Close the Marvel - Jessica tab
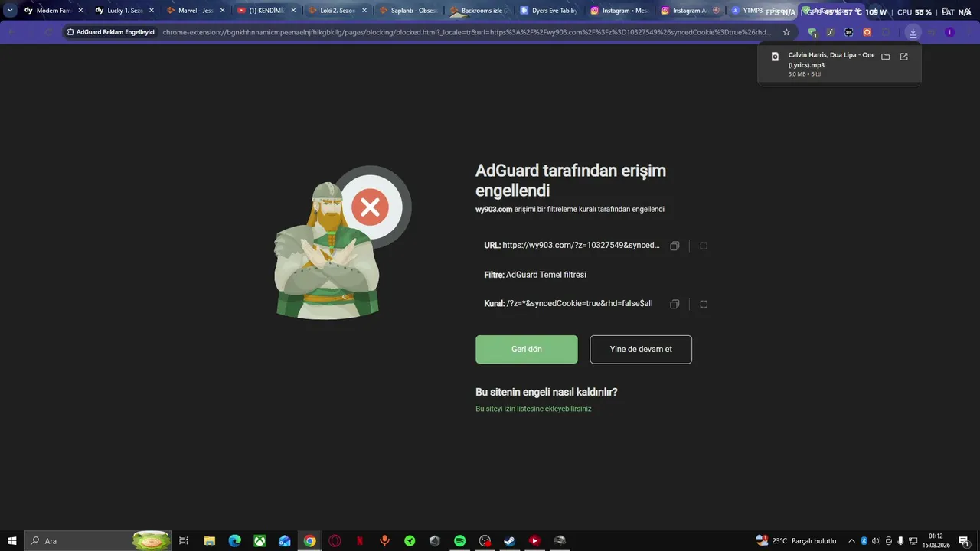Image resolution: width=980 pixels, height=551 pixels. click(222, 11)
